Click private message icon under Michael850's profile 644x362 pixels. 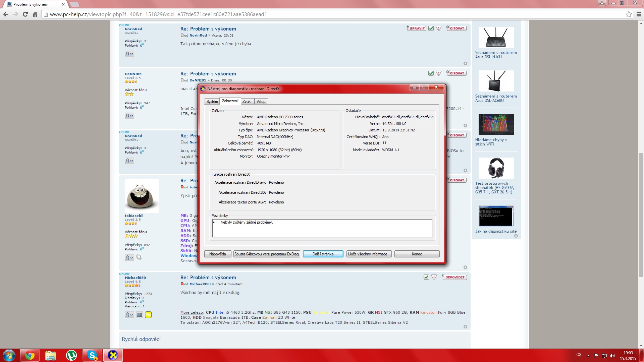pos(129,315)
